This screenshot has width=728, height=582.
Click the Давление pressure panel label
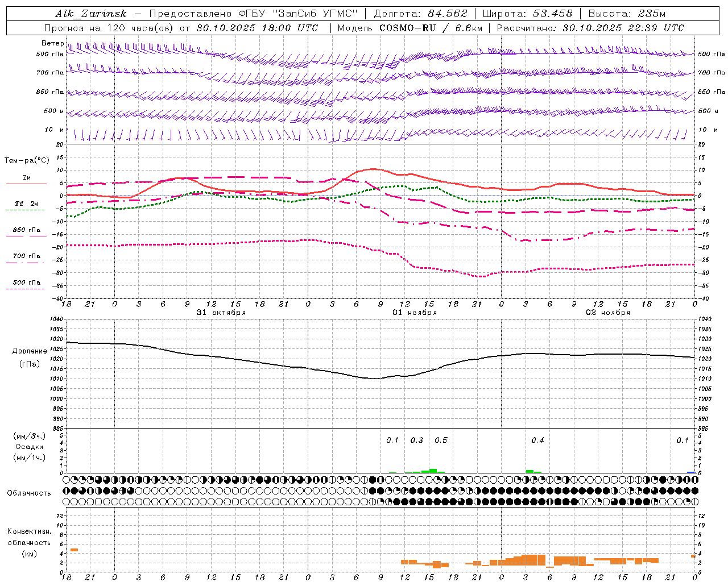[x=30, y=351]
